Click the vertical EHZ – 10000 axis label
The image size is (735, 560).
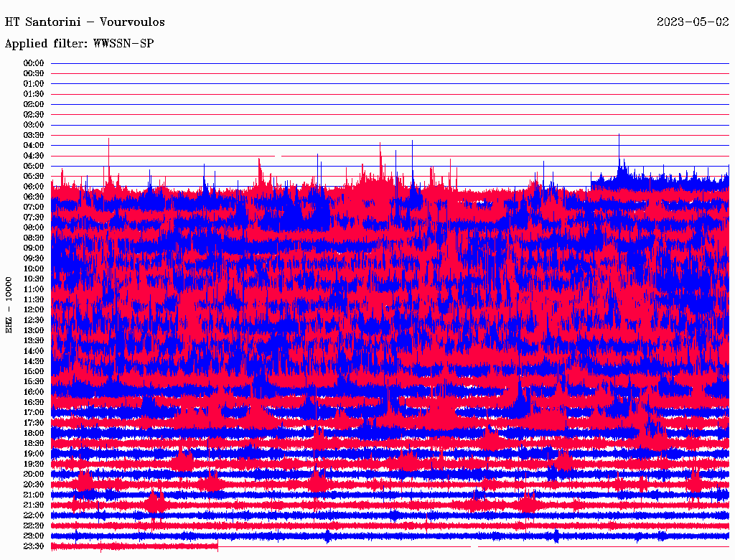tap(9, 304)
